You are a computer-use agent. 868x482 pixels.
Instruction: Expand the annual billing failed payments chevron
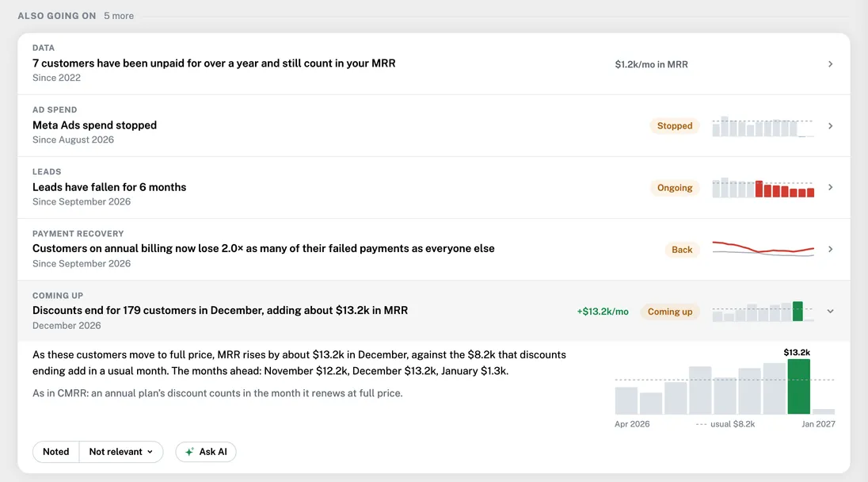(830, 249)
